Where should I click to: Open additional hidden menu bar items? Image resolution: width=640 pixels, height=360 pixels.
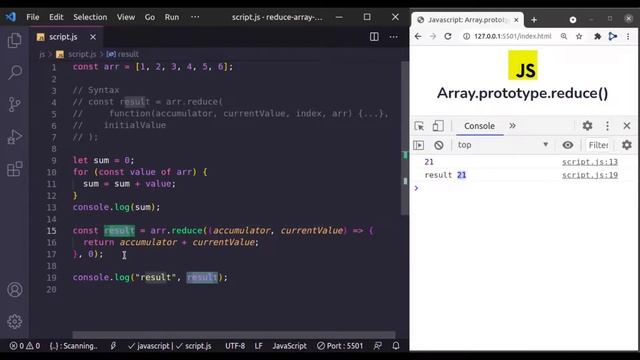195,17
